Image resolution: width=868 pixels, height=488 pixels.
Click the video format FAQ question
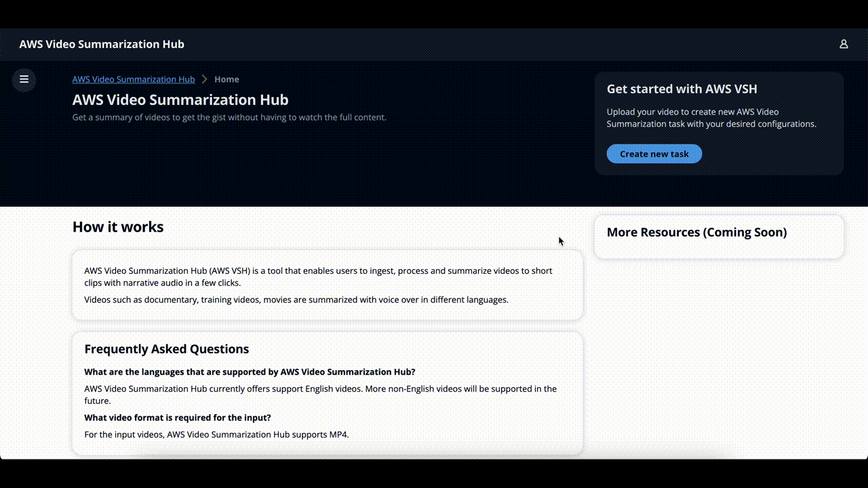pos(178,417)
